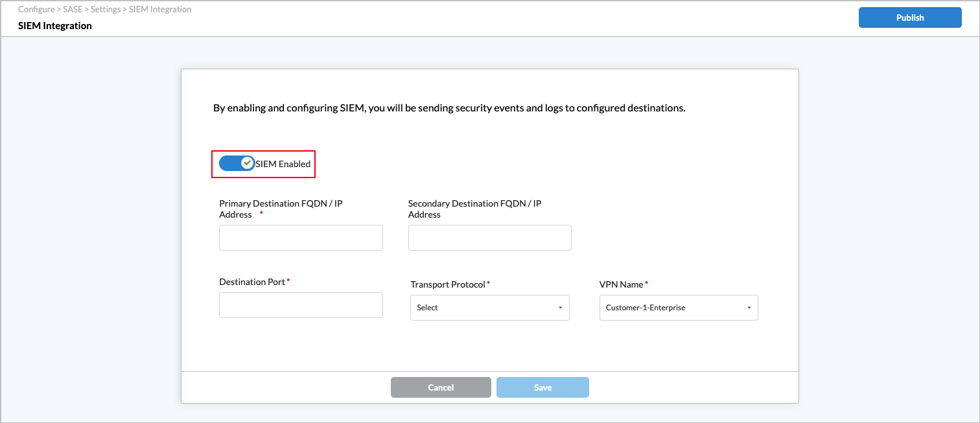Expand the VPN Name dropdown
Screen dimensions: 980x423
click(x=678, y=308)
